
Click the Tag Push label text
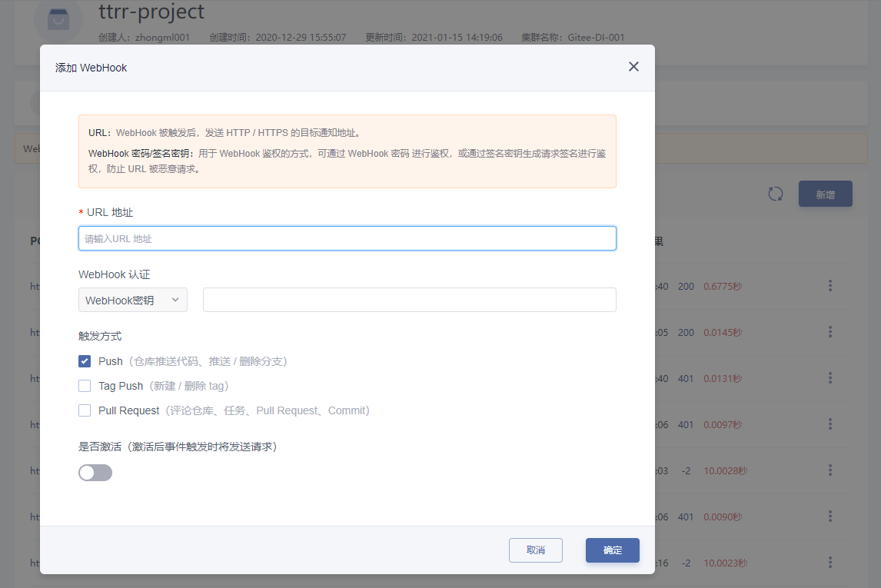(120, 386)
